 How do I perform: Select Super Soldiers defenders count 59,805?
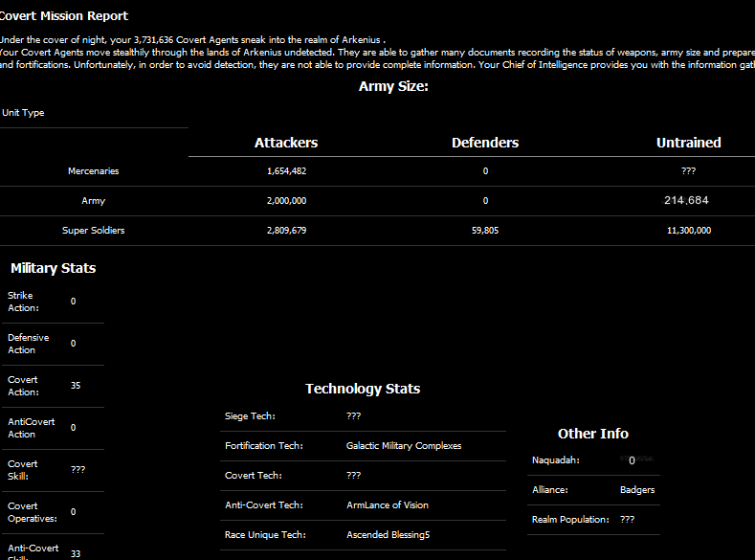(485, 231)
